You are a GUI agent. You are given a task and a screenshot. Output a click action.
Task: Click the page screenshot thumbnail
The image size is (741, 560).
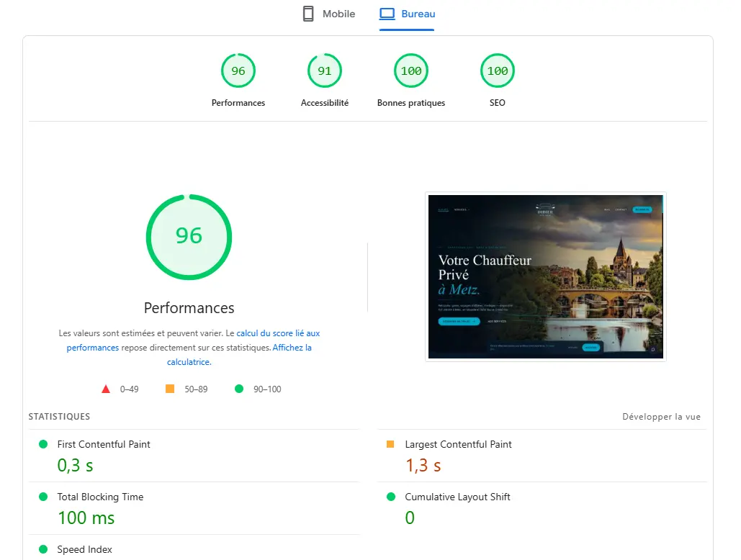click(546, 276)
